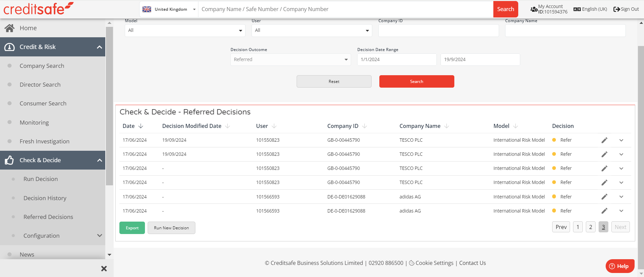Image resolution: width=644 pixels, height=277 pixels.
Task: Click the Home house icon
Action: click(x=9, y=28)
